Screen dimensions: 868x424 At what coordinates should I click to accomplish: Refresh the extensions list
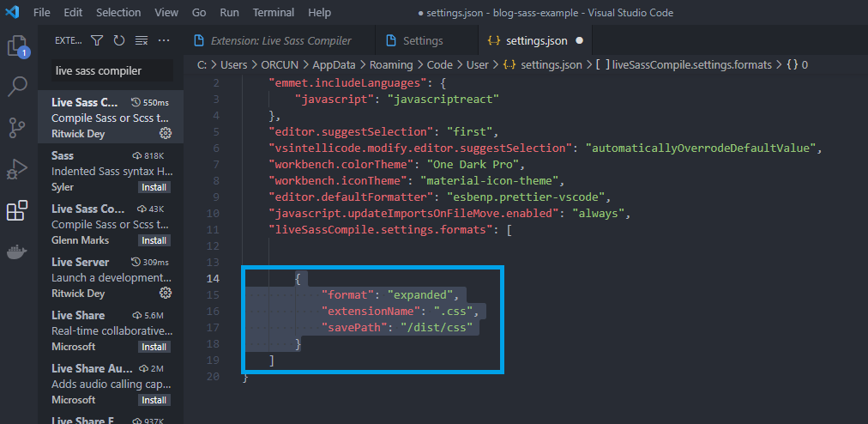(x=119, y=40)
